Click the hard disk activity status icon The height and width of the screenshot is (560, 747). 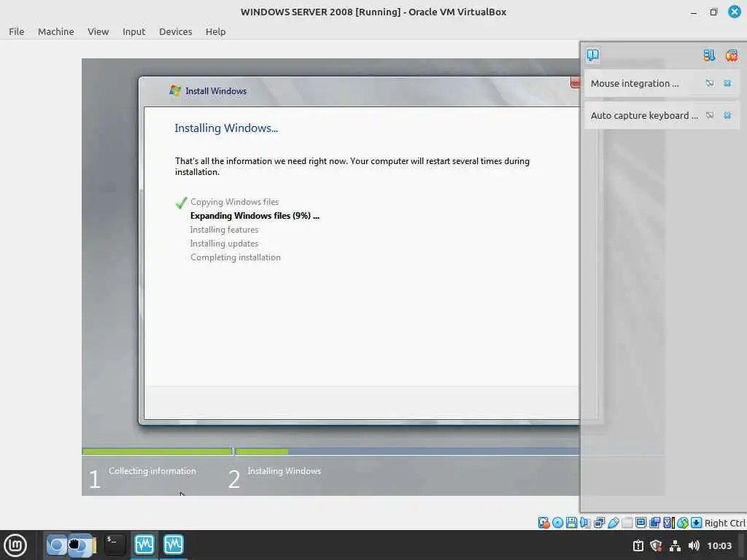coord(543,523)
